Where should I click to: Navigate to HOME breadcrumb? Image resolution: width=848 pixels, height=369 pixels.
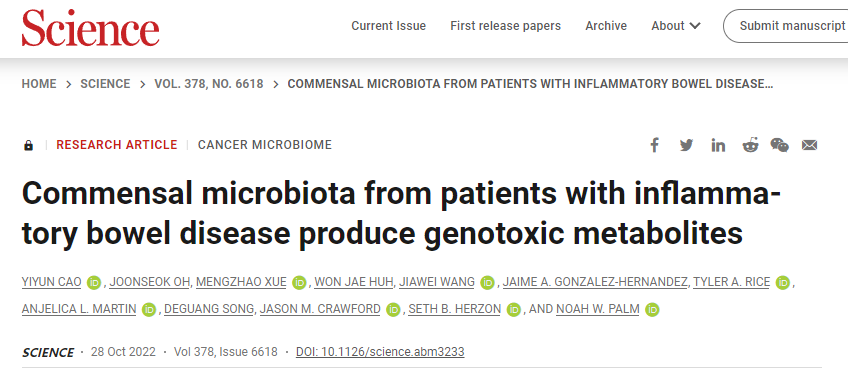pyautogui.click(x=39, y=84)
